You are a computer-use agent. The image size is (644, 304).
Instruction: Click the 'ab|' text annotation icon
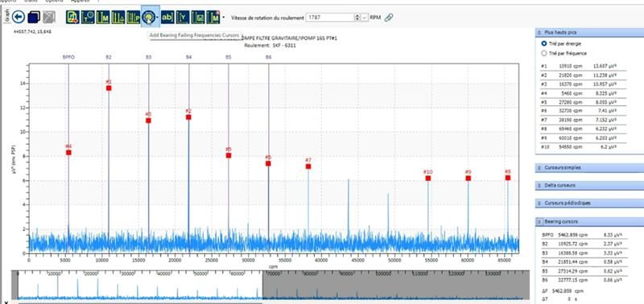[x=167, y=17]
